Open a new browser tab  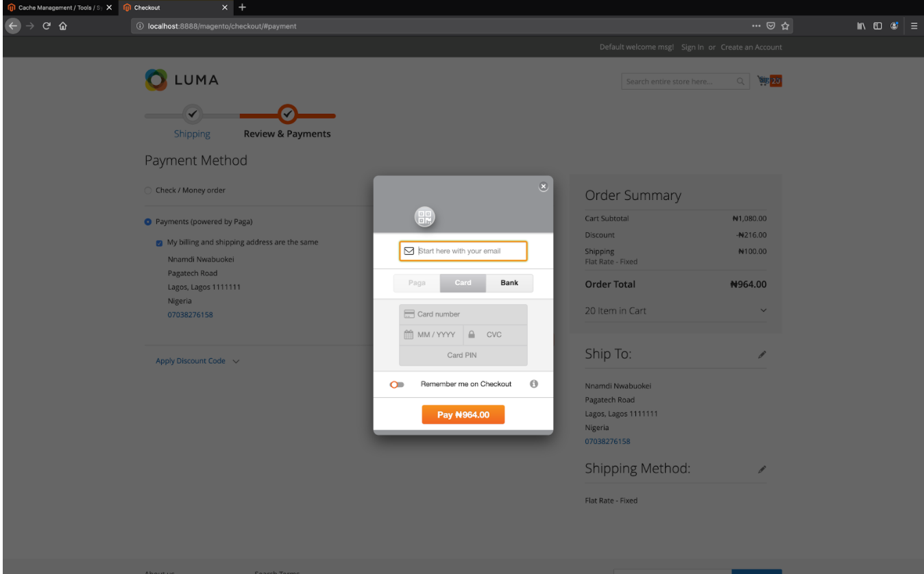(241, 8)
